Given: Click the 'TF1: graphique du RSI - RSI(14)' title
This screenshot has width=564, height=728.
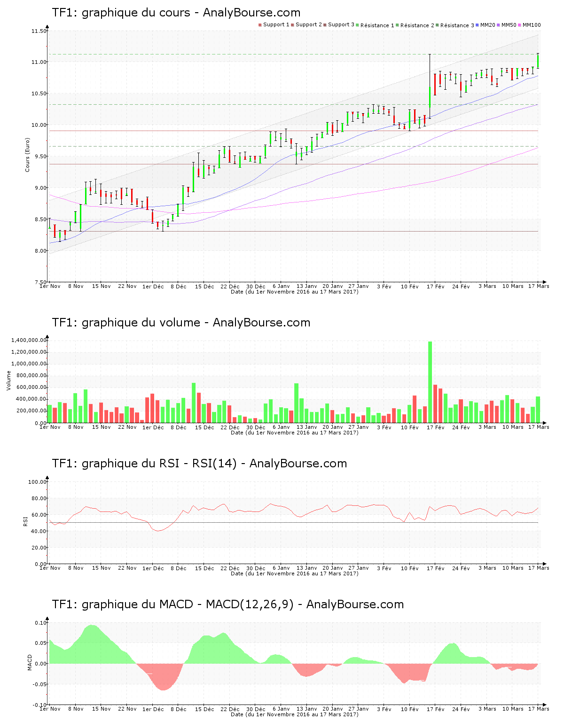Looking at the screenshot, I should click(x=199, y=464).
